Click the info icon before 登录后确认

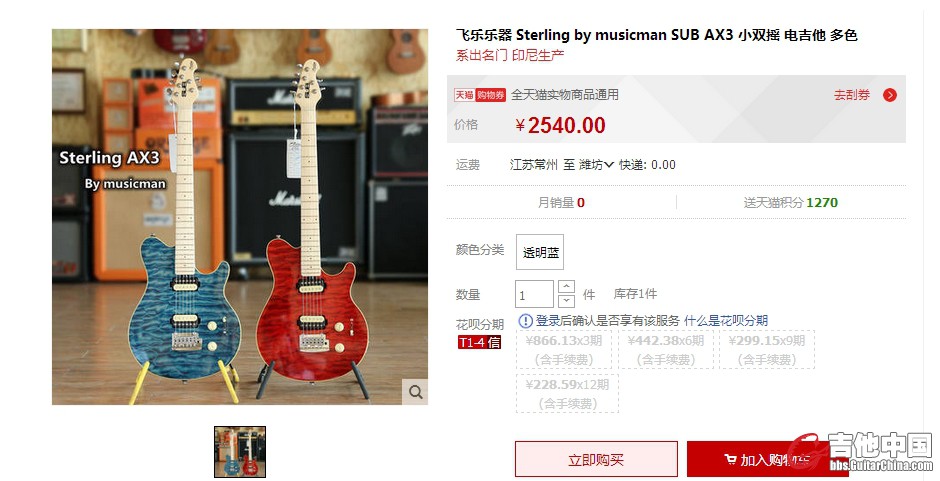click(x=525, y=321)
